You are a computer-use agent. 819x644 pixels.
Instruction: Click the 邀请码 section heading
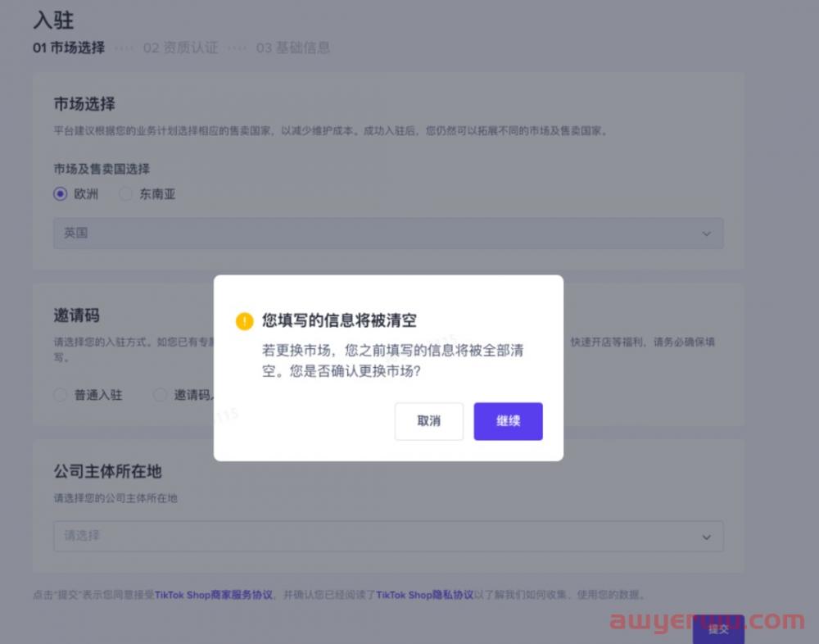click(76, 315)
